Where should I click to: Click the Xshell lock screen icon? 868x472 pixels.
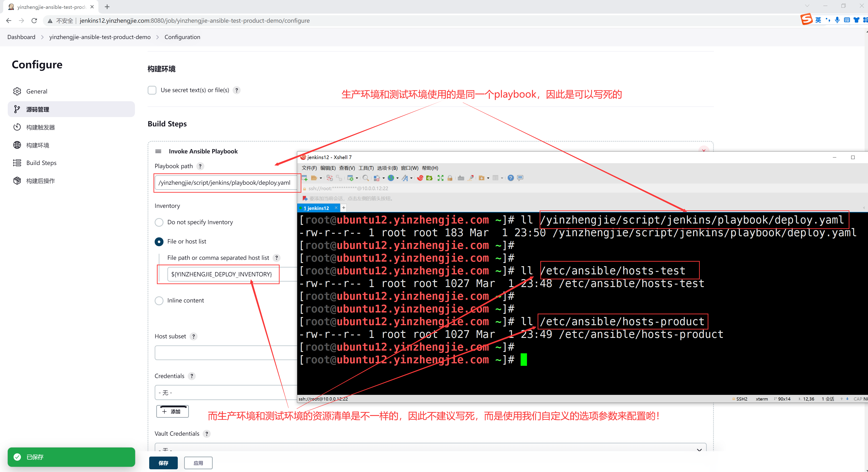[450, 178]
